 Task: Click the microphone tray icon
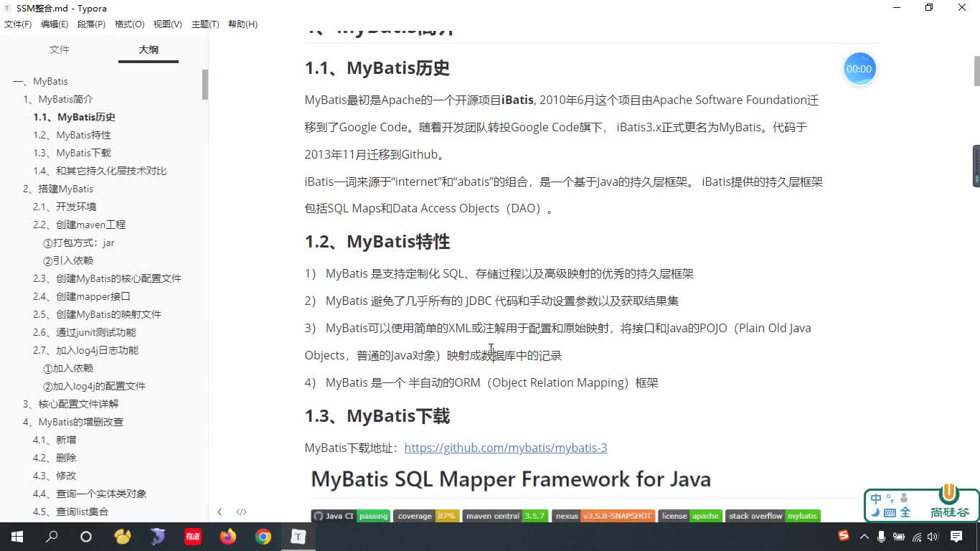[x=882, y=537]
